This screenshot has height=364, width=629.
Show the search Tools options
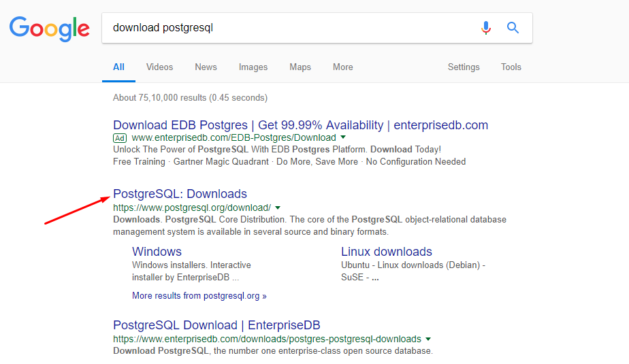pyautogui.click(x=511, y=67)
